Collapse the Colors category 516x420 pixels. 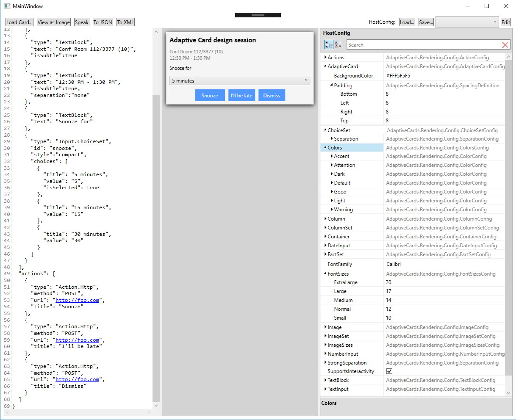(x=325, y=147)
